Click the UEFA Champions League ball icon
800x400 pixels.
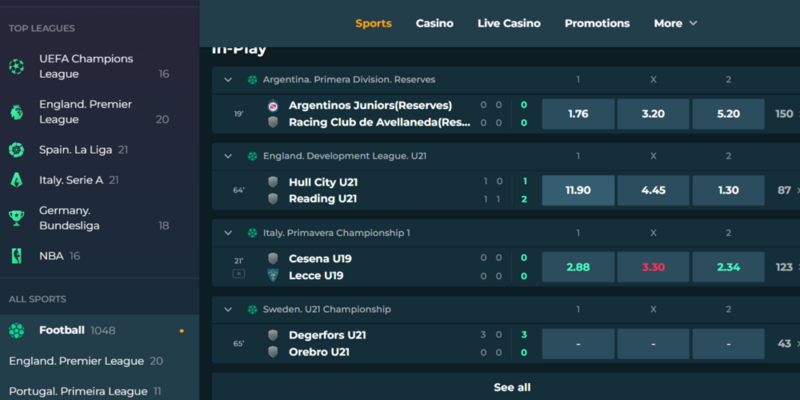coord(16,67)
